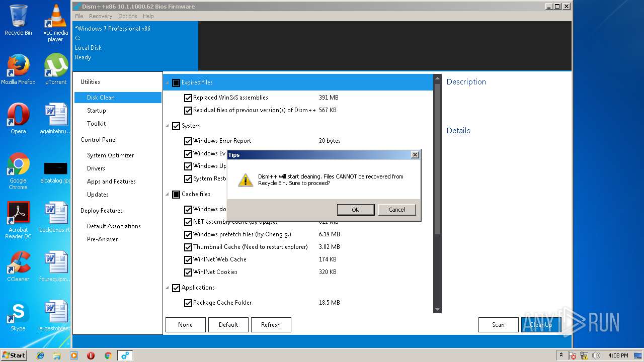Toggle the System group checkbox

176,126
